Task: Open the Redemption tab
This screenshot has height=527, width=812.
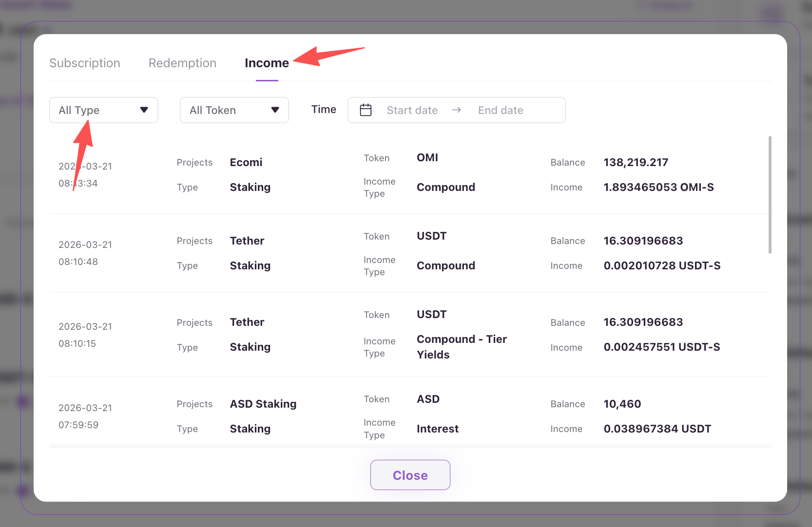Action: [x=182, y=63]
